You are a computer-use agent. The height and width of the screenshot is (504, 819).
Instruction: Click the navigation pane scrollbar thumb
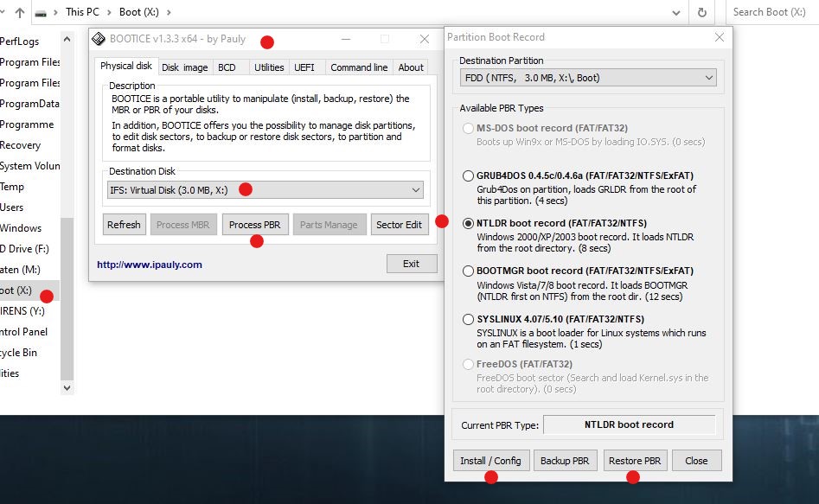coord(67,299)
